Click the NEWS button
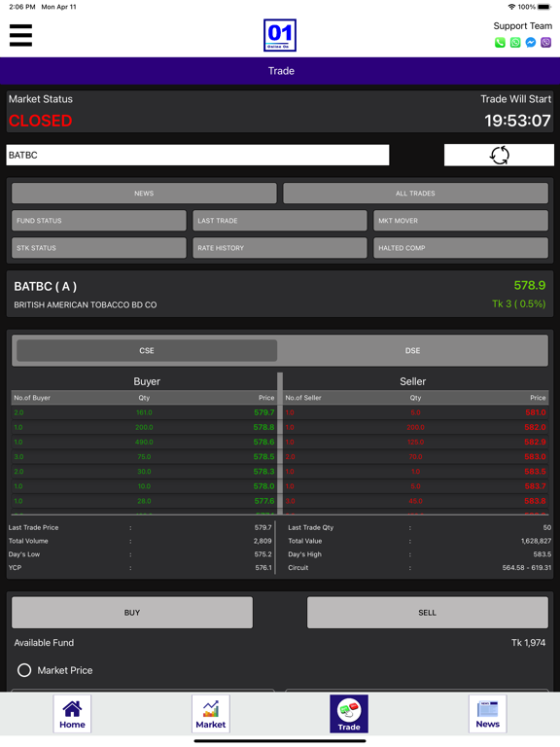 pos(144,194)
